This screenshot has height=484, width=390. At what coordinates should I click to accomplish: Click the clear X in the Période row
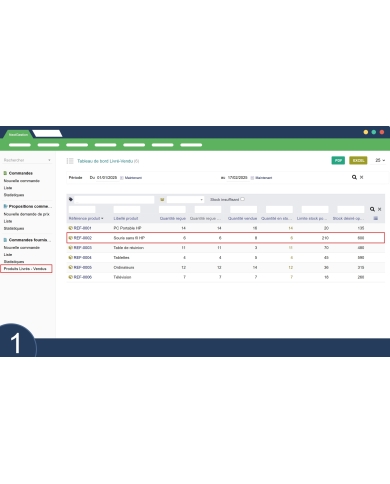(x=362, y=177)
